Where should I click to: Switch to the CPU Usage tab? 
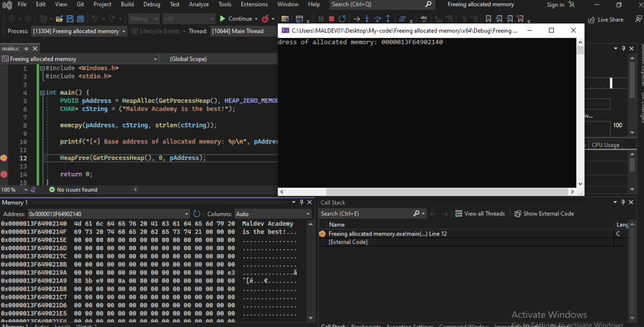coord(605,145)
